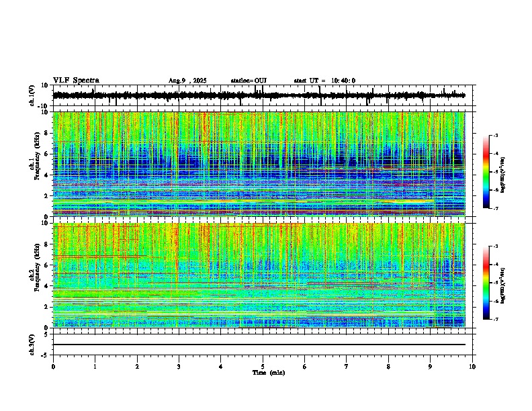Click the color scale bar beside ch.2 spectrogram
532x411 pixels.
click(486, 283)
